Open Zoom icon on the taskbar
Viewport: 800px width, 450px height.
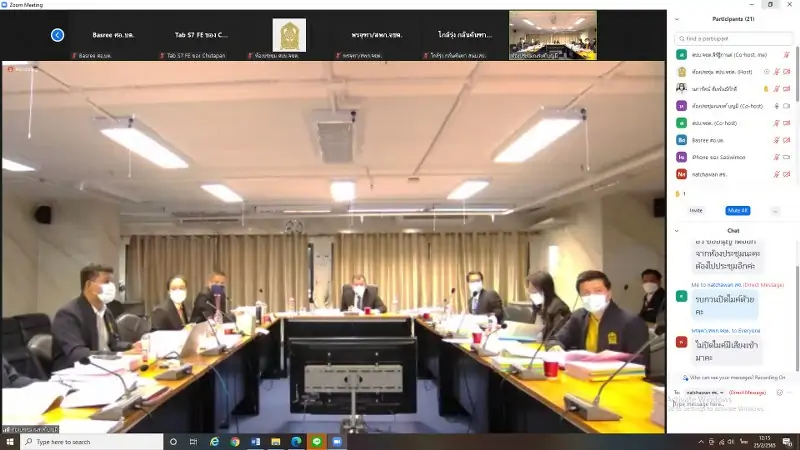(x=337, y=442)
